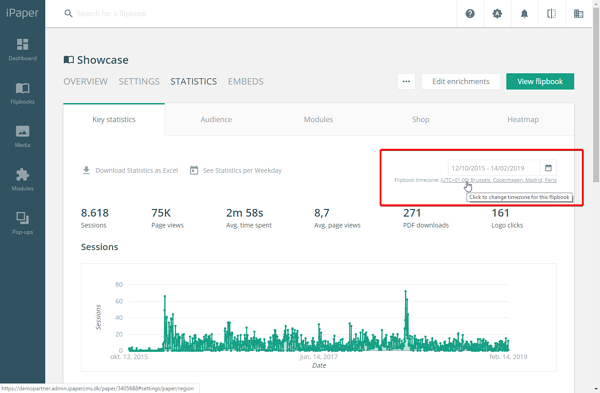Image resolution: width=600 pixels, height=393 pixels.
Task: Click the jun. 14, 2017 axis label
Action: 319,357
